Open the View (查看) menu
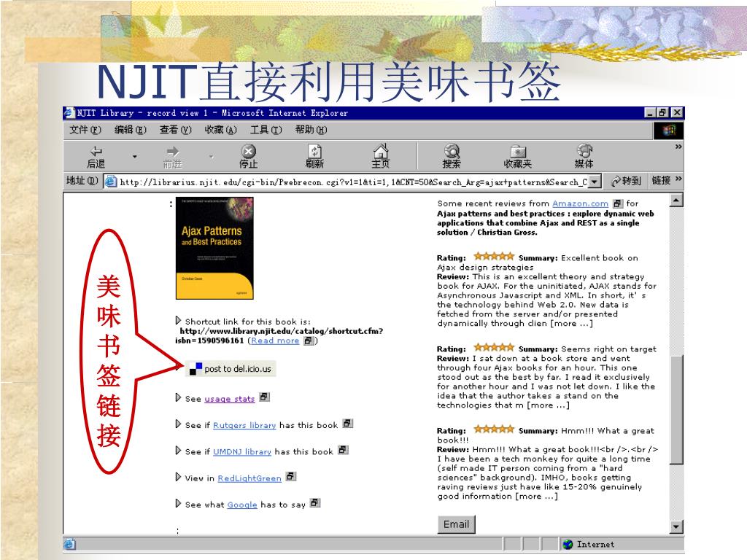The image size is (747, 560). 175,130
